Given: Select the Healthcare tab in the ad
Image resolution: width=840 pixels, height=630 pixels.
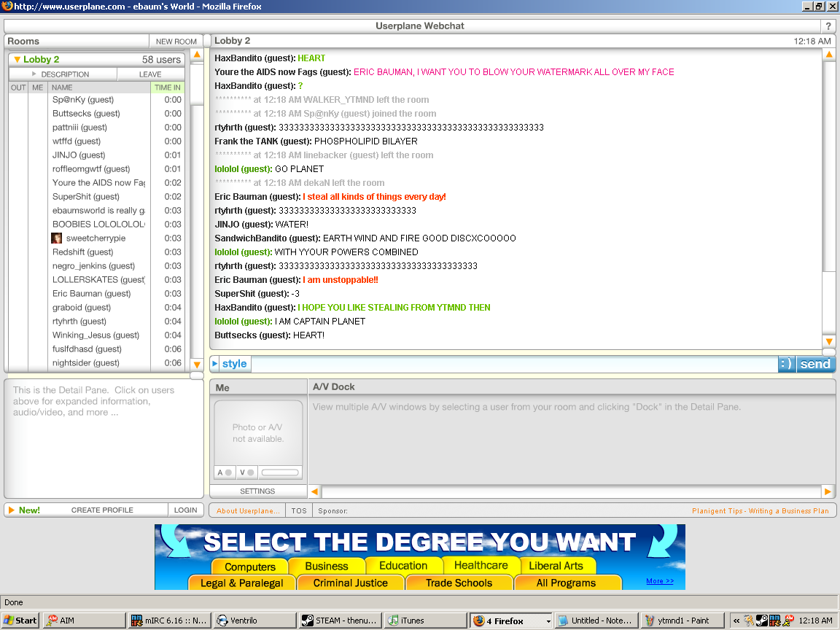Looking at the screenshot, I should (481, 565).
